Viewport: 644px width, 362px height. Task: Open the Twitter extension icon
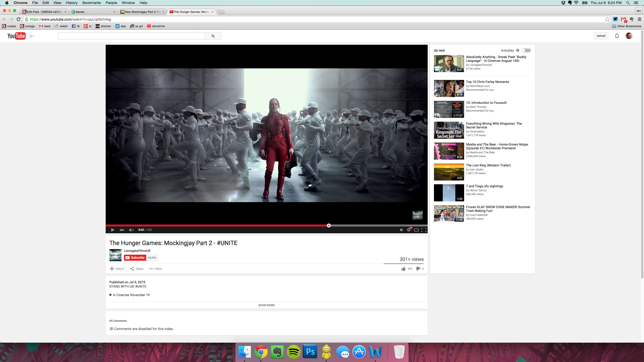pyautogui.click(x=615, y=19)
